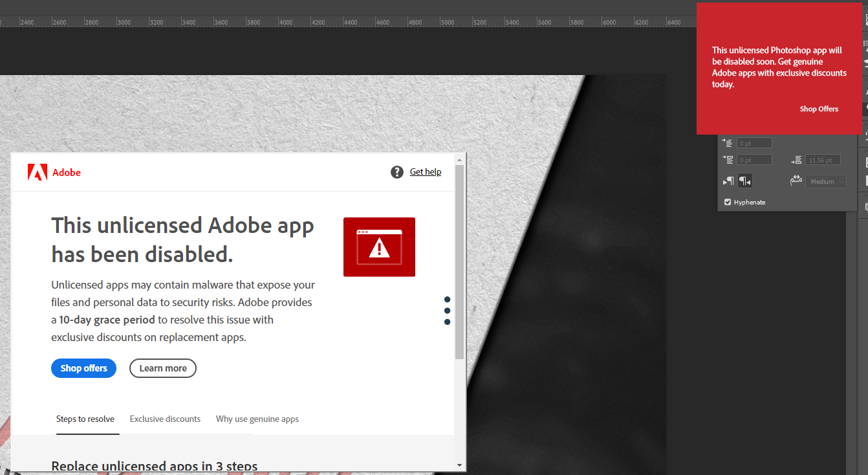868x475 pixels.
Task: Click the add space after paragraph icon
Action: [x=796, y=160]
